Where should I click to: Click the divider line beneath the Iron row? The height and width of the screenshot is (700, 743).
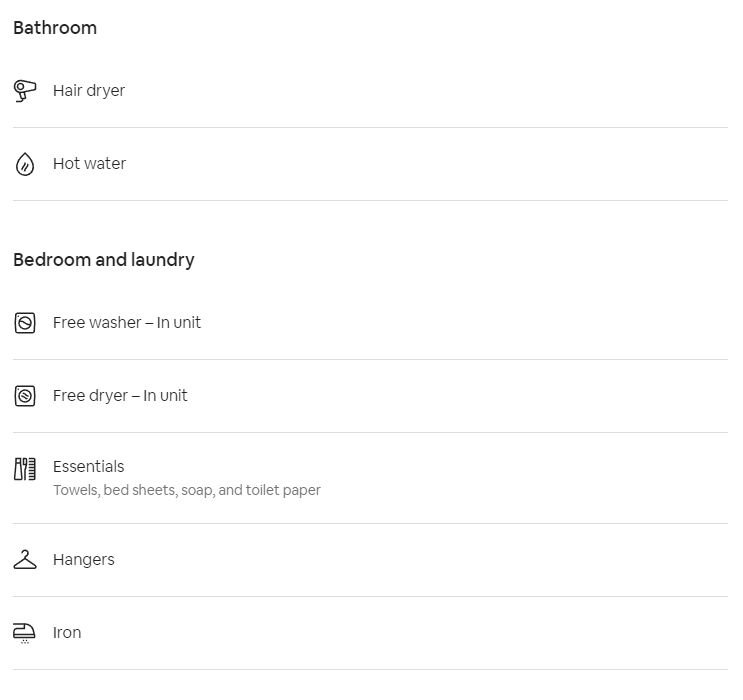370,669
